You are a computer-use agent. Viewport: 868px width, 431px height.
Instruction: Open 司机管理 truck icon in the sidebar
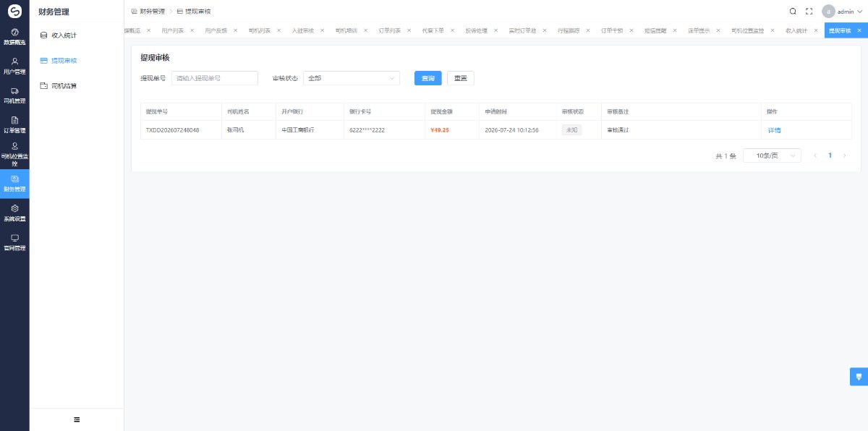pos(14,91)
